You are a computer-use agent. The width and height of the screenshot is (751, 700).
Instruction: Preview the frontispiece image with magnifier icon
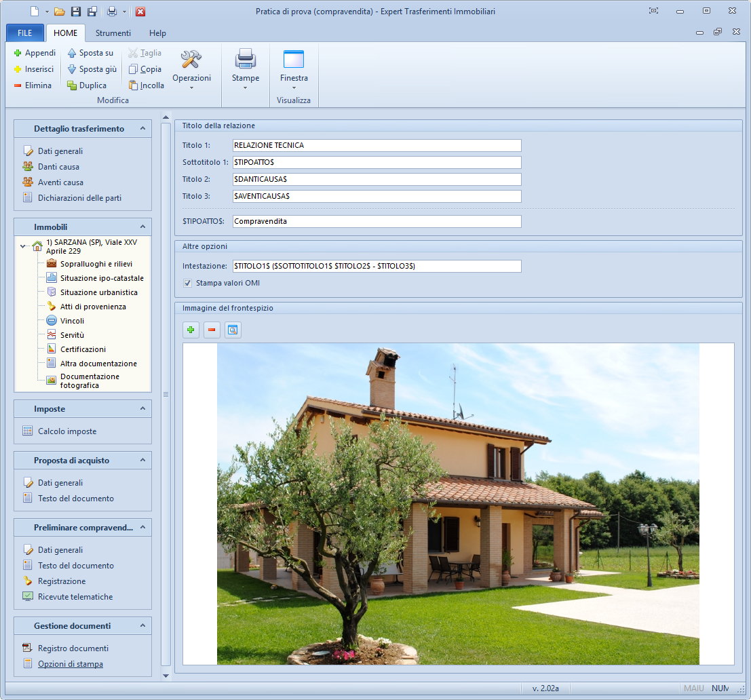coord(233,330)
